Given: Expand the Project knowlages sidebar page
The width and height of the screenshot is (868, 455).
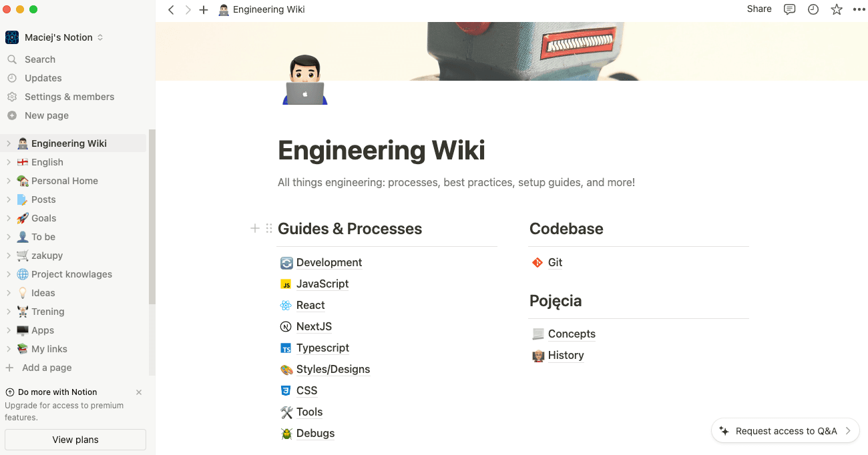Looking at the screenshot, I should [9, 274].
